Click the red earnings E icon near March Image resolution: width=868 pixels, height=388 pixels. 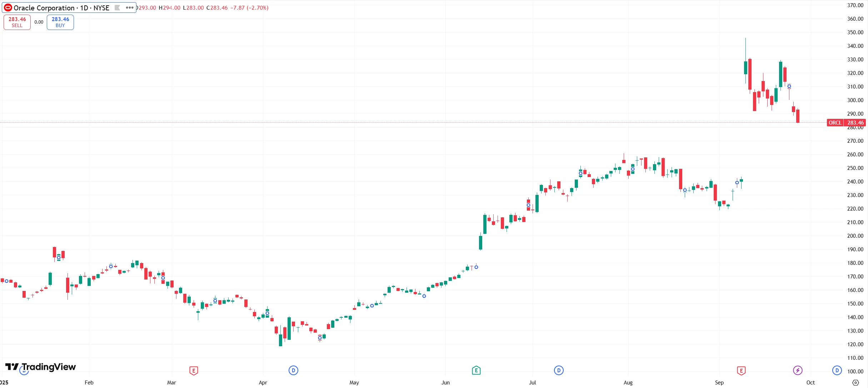click(x=194, y=371)
